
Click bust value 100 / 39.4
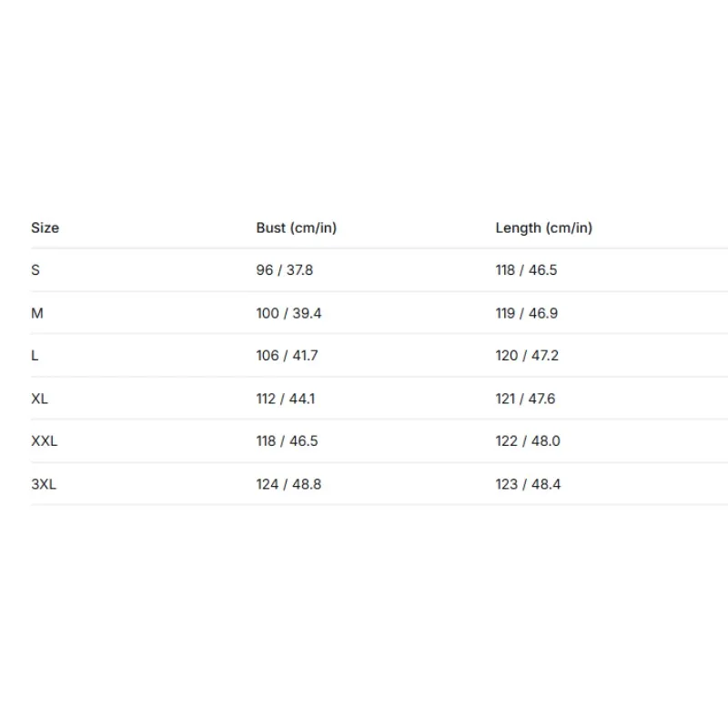point(288,313)
